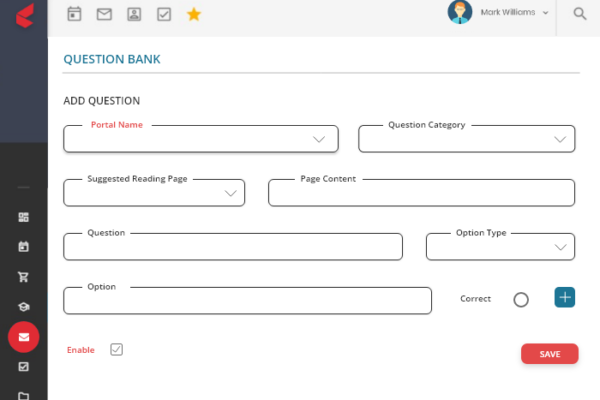
Task: Click the gold star favorites icon
Action: (x=194, y=14)
